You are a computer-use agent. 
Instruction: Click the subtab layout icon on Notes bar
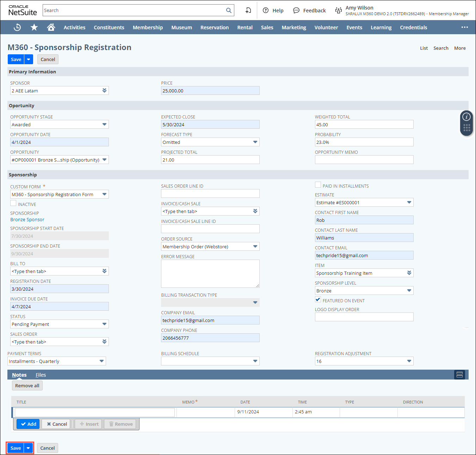coord(459,375)
